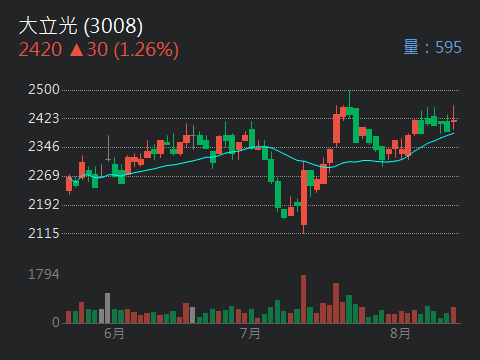The image size is (480, 360).
Task: Click the 0 volume axis label
Action: click(x=56, y=322)
